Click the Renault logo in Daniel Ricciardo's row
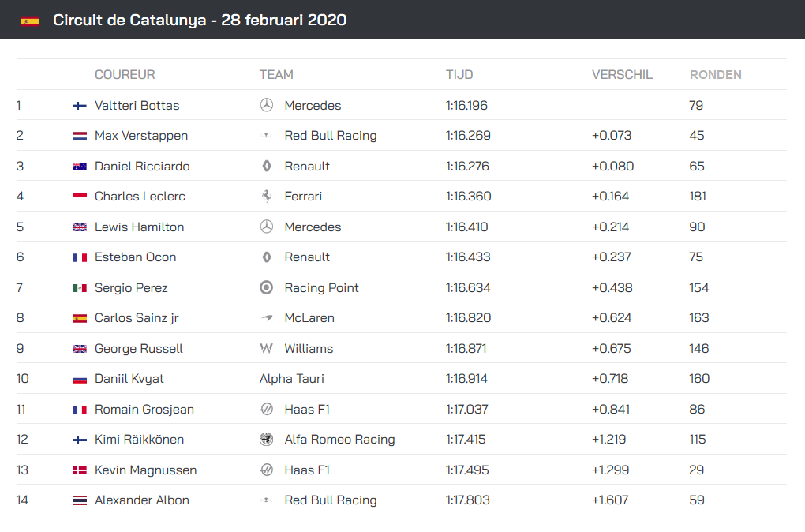The image size is (805, 532). tap(267, 166)
